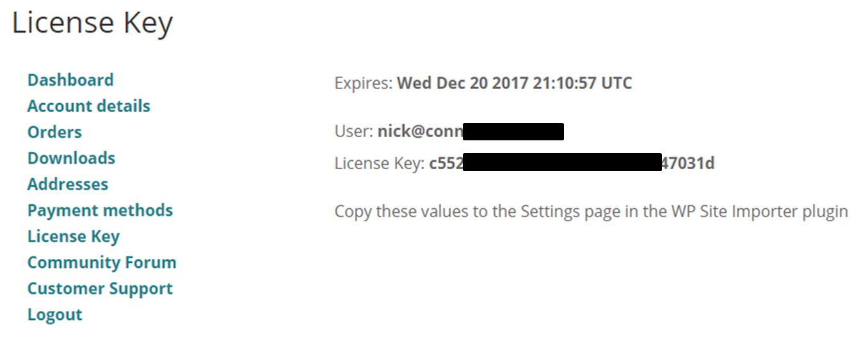Open Addresses section

click(68, 185)
